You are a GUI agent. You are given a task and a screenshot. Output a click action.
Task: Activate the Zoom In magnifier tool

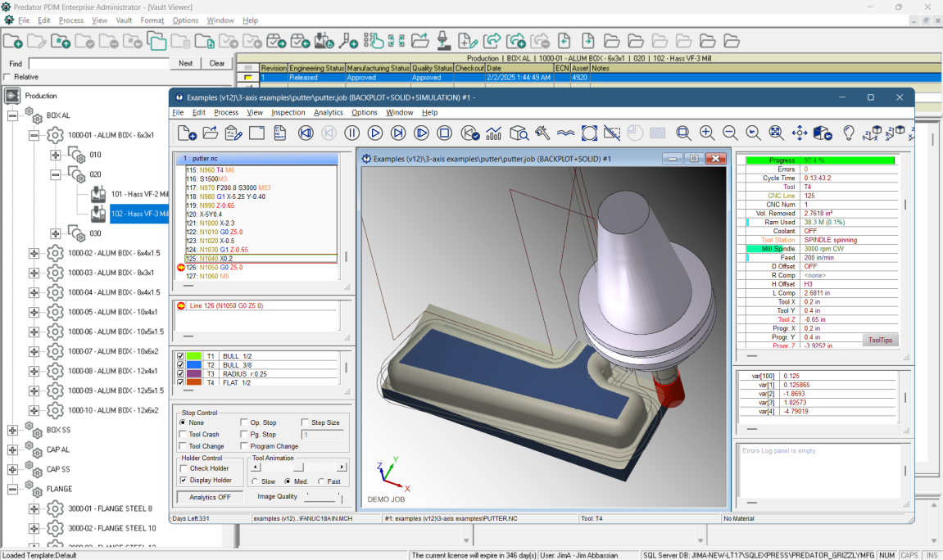point(706,132)
